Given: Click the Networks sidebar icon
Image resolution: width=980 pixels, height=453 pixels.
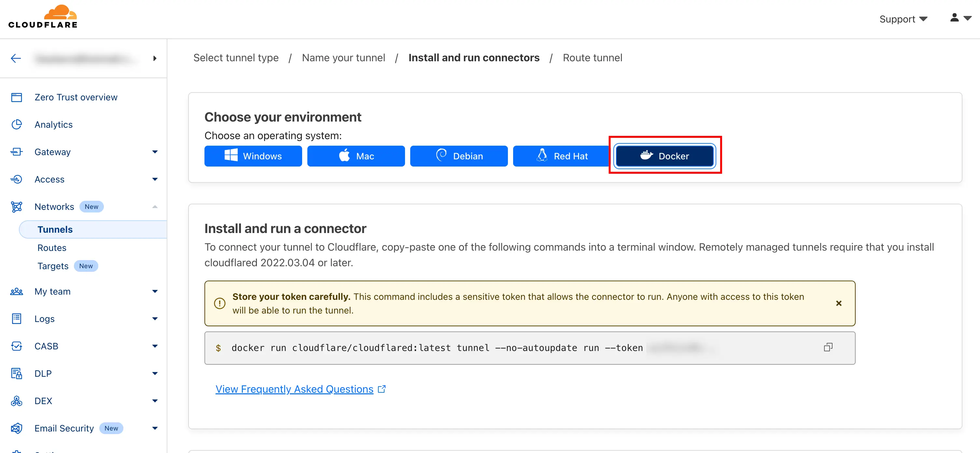Looking at the screenshot, I should [x=16, y=207].
